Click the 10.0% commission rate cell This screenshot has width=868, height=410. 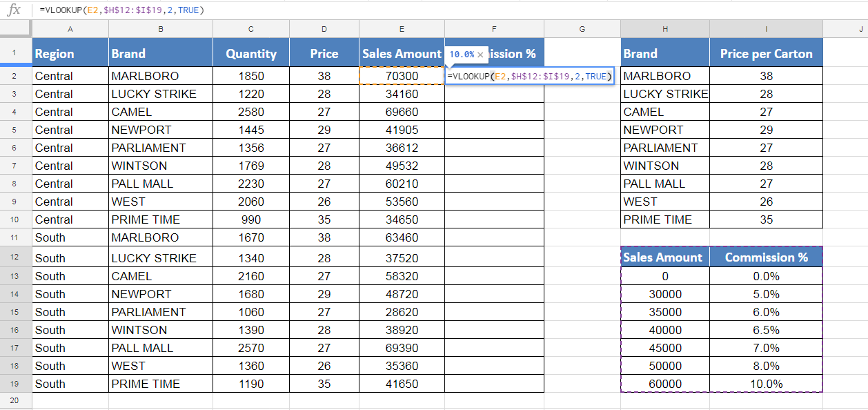tap(766, 384)
